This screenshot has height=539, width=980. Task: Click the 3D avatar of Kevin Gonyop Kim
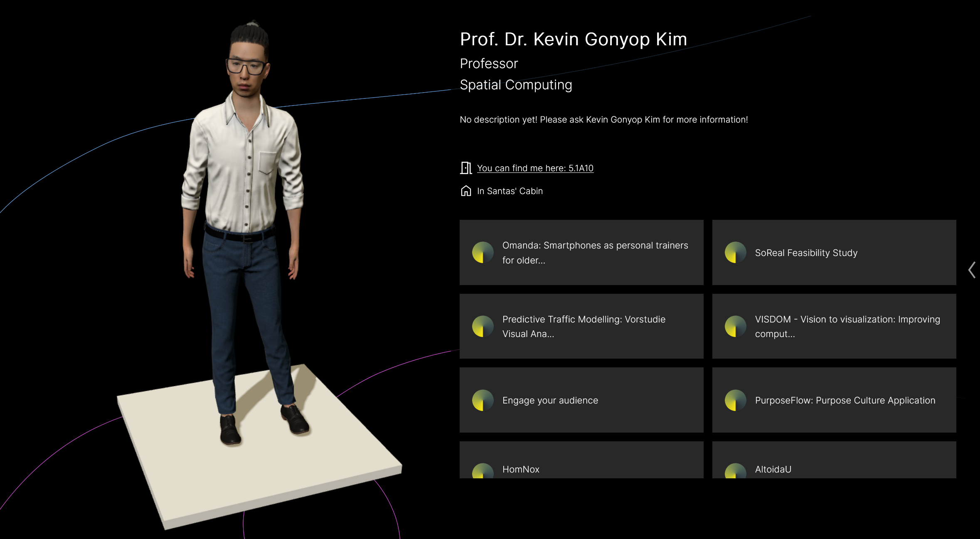pos(245,233)
